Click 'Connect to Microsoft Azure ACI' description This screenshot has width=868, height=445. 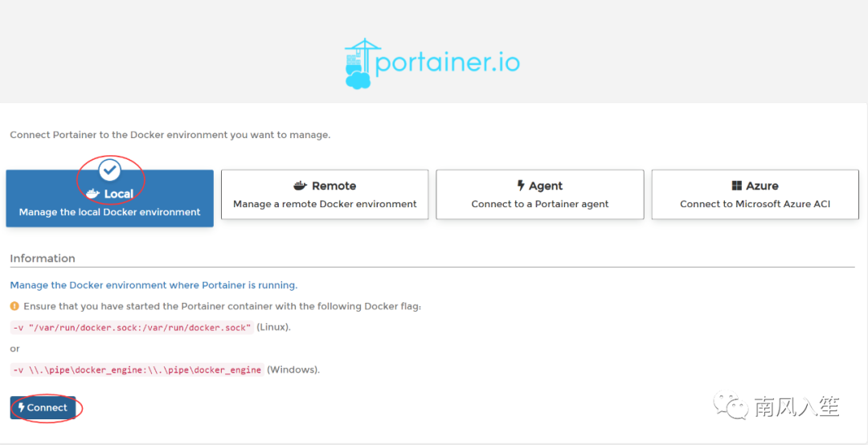click(x=755, y=204)
